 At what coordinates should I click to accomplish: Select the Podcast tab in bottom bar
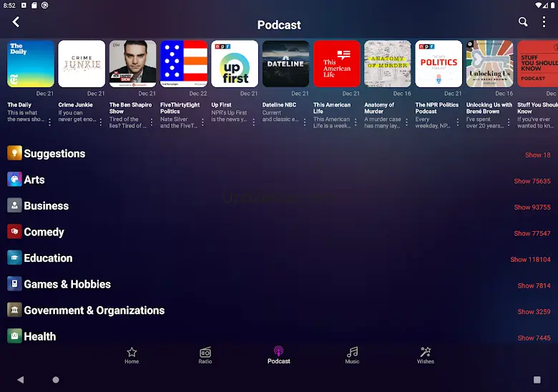click(x=279, y=356)
